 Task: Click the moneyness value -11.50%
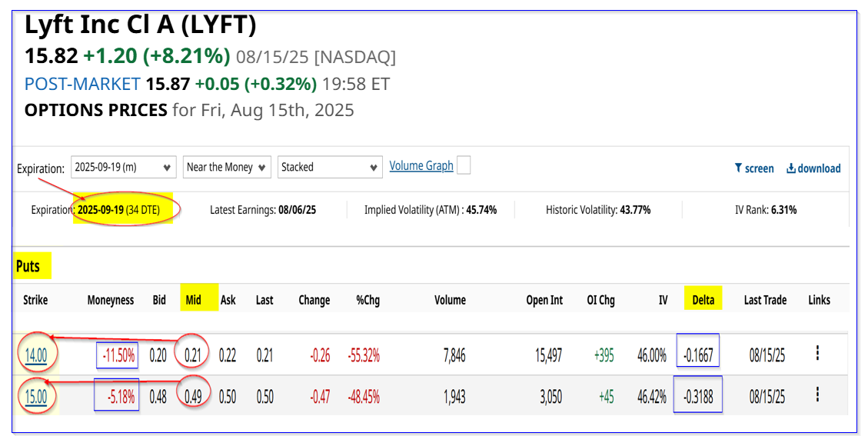point(118,355)
